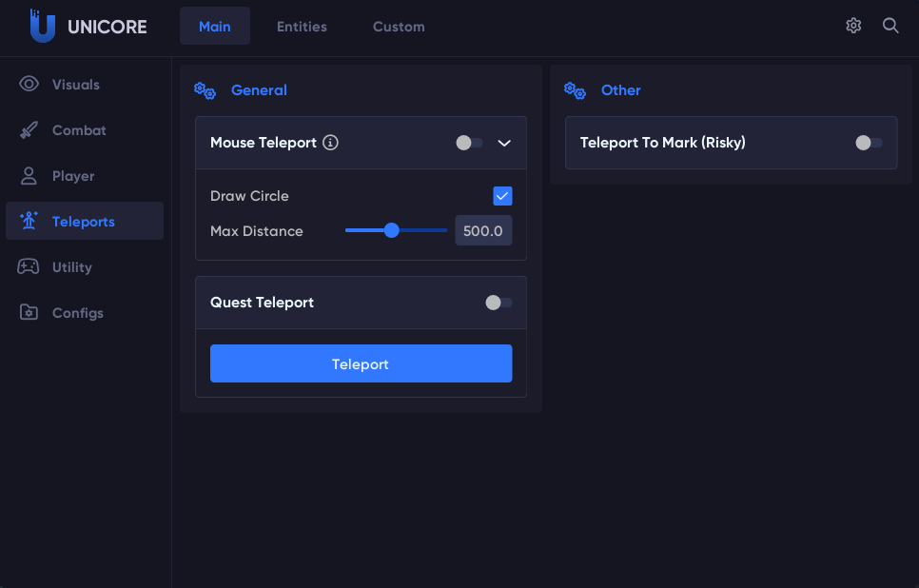The image size is (919, 588).
Task: Click the Max Distance slider handle
Action: tap(391, 230)
